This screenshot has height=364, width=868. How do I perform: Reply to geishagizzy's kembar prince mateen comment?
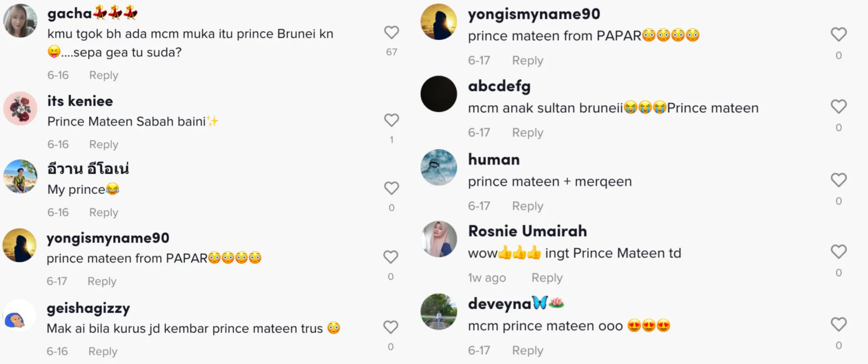(102, 351)
